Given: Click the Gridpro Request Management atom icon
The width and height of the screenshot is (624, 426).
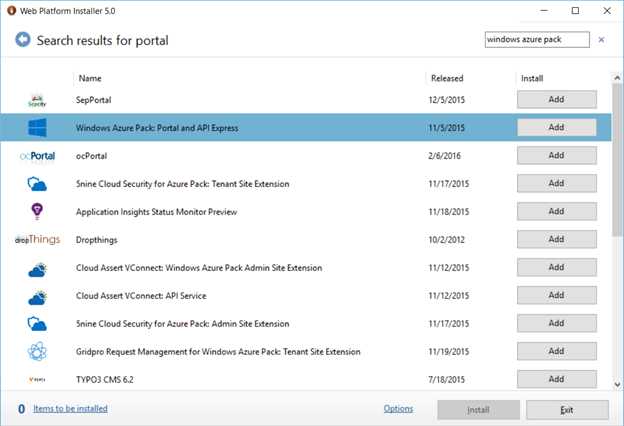Looking at the screenshot, I should point(37,351).
